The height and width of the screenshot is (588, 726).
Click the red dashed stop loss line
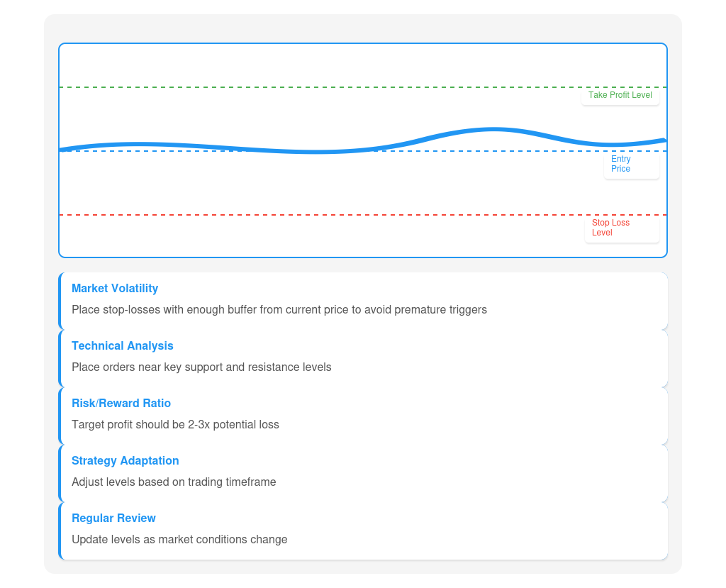point(319,215)
